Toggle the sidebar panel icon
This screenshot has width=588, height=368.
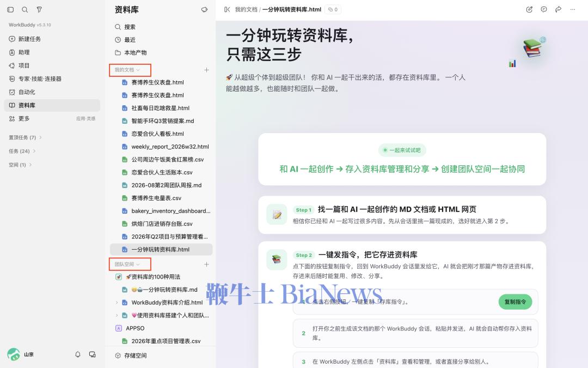pos(10,10)
